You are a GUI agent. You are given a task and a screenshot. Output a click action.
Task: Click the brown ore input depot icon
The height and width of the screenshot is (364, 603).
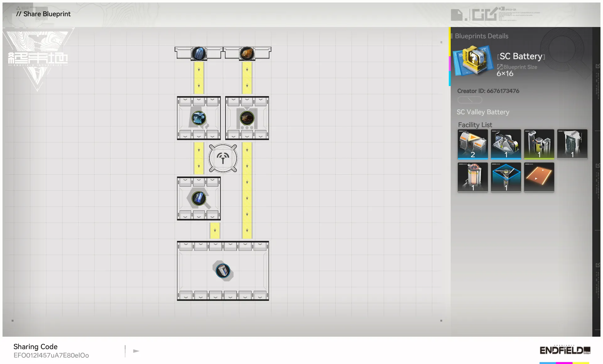(247, 54)
